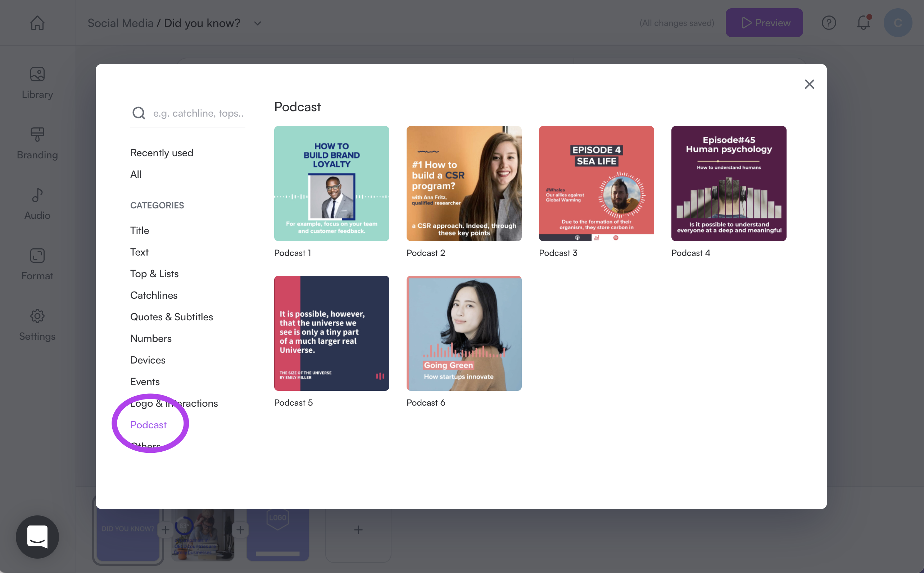Insert scene after the second slide
This screenshot has height=573, width=924.
(240, 529)
